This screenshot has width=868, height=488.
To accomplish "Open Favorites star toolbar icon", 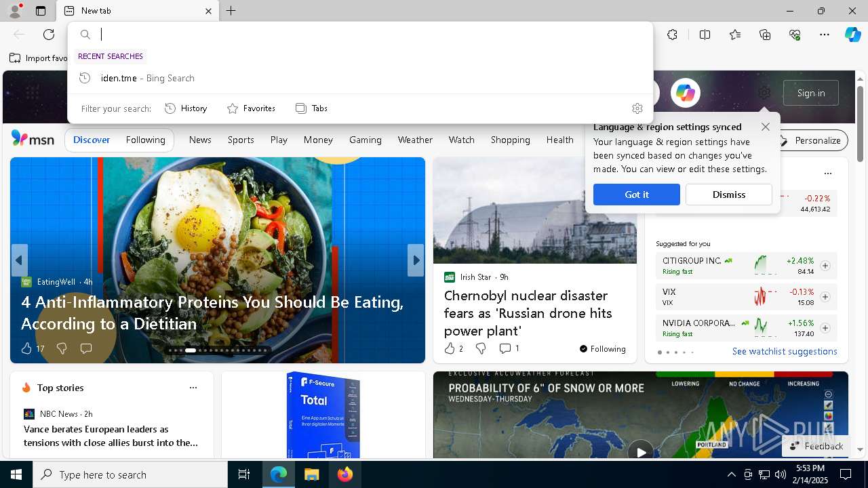I will point(735,35).
